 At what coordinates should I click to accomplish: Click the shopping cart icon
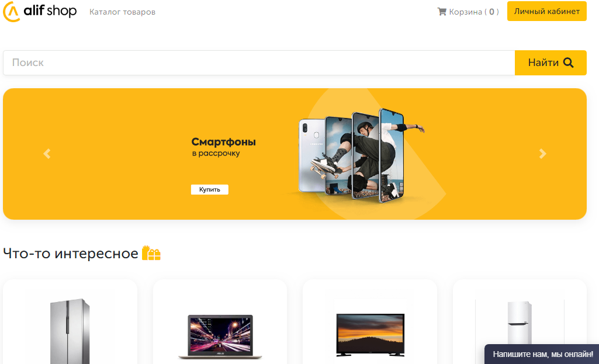[442, 12]
